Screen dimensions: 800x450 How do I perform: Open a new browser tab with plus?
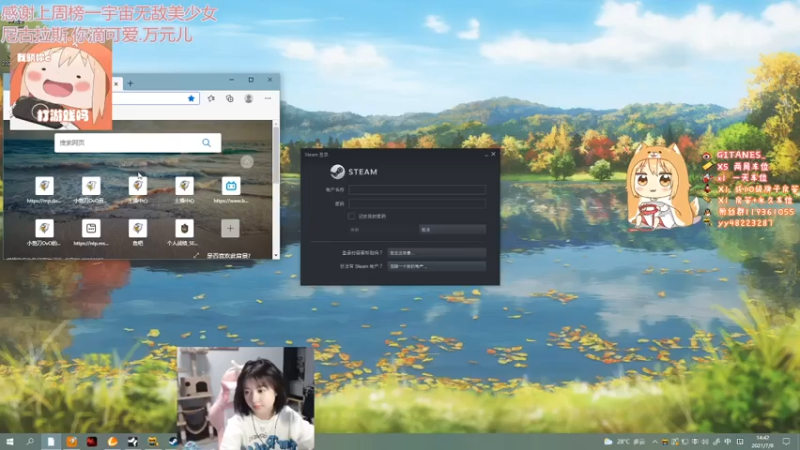pos(130,83)
